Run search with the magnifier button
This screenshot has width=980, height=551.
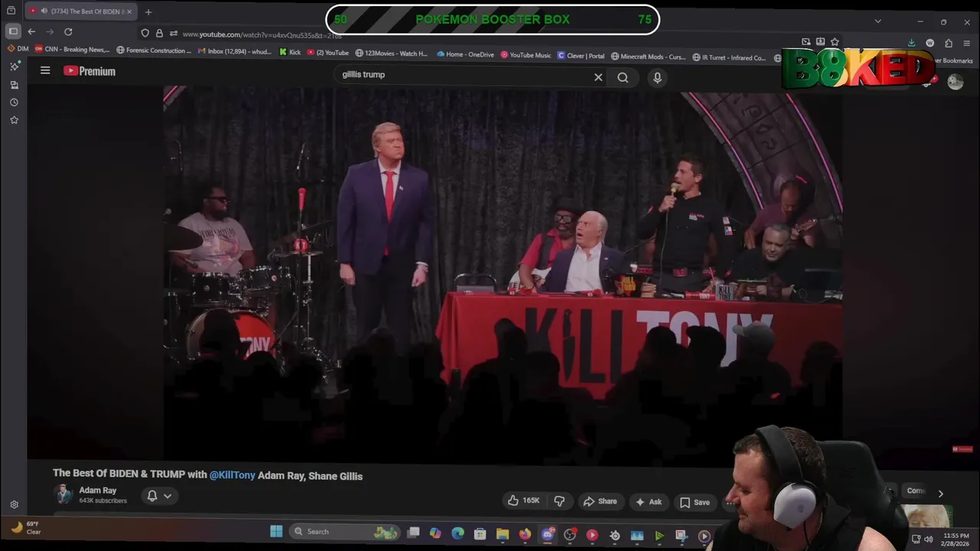[623, 77]
